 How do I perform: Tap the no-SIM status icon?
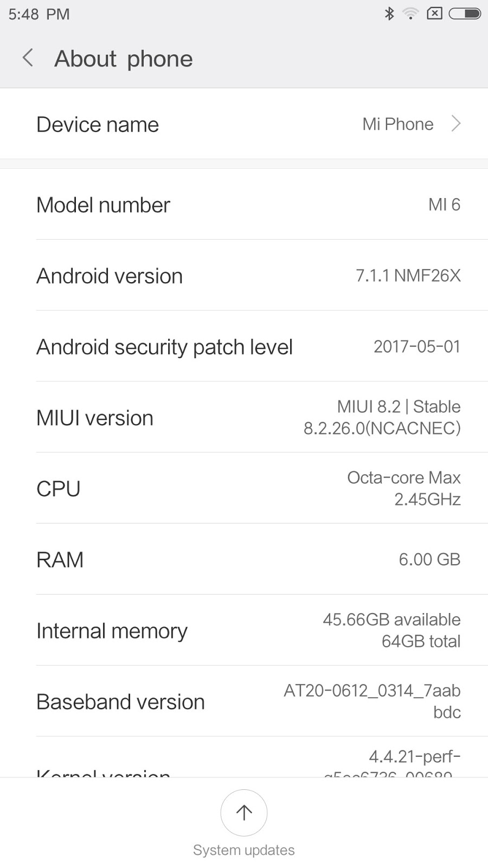click(435, 14)
